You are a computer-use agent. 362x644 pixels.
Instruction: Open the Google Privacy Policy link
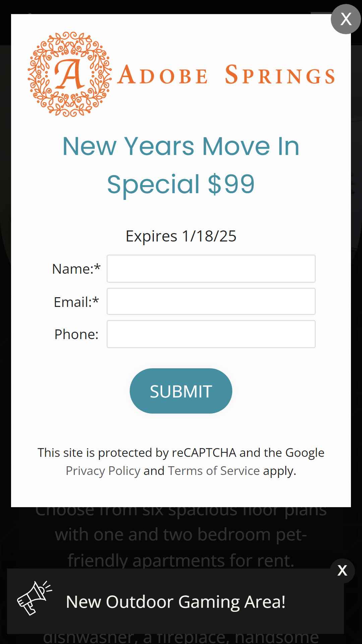click(103, 471)
